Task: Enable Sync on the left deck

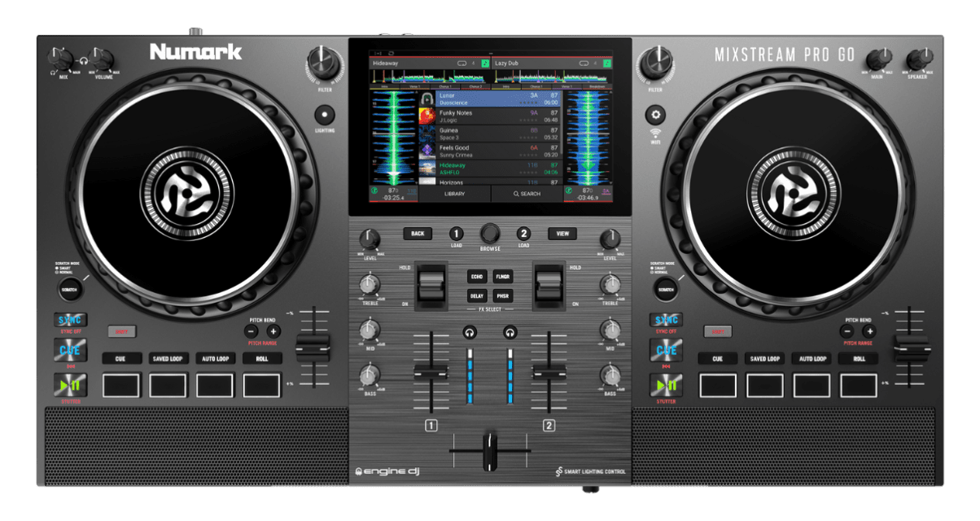Action: 71,321
